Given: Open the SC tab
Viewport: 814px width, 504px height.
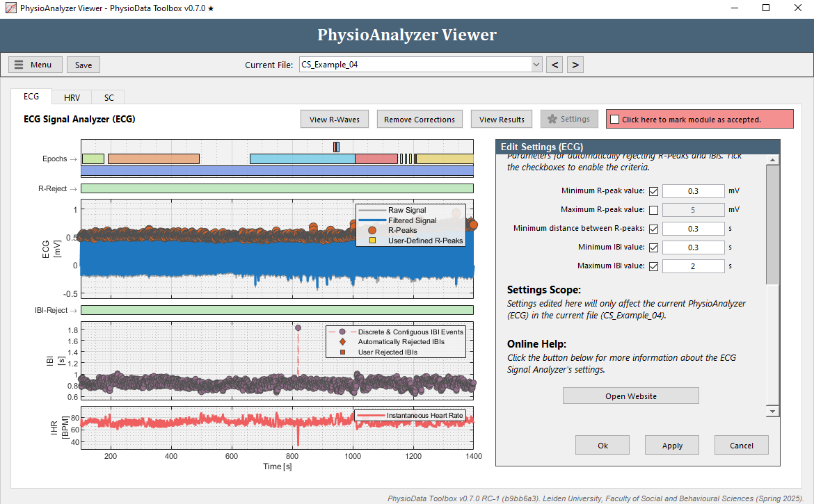Looking at the screenshot, I should click(109, 97).
